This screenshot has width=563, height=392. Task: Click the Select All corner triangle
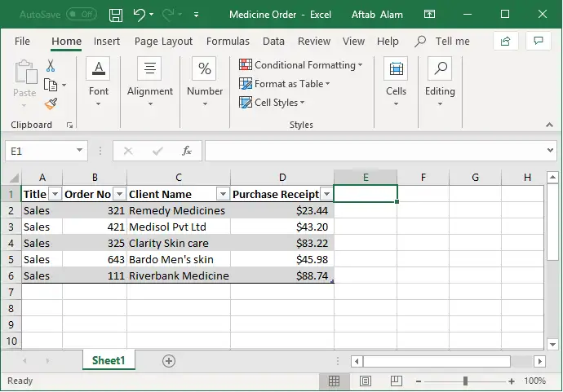coord(14,178)
